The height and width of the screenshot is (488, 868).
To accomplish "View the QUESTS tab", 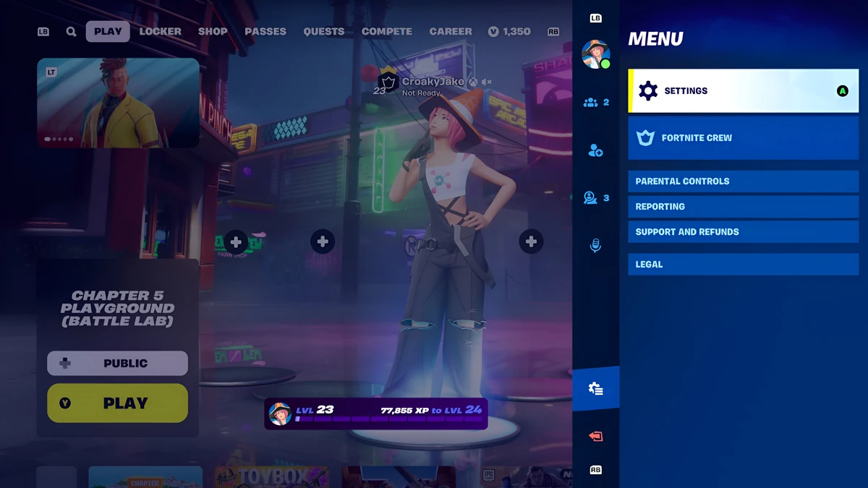I will click(323, 31).
